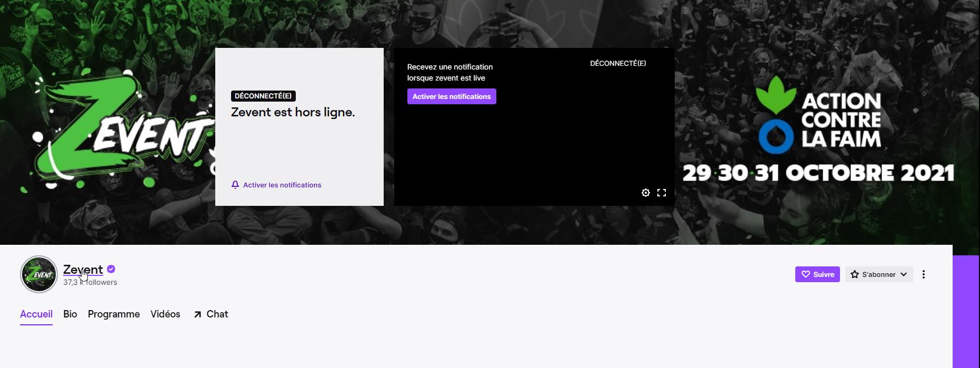Follow the channel with the Suivre button

pyautogui.click(x=817, y=274)
